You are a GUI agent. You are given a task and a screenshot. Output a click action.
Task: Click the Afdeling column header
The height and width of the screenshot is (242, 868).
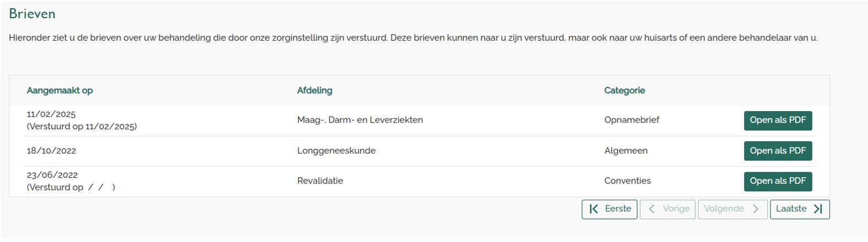point(314,90)
